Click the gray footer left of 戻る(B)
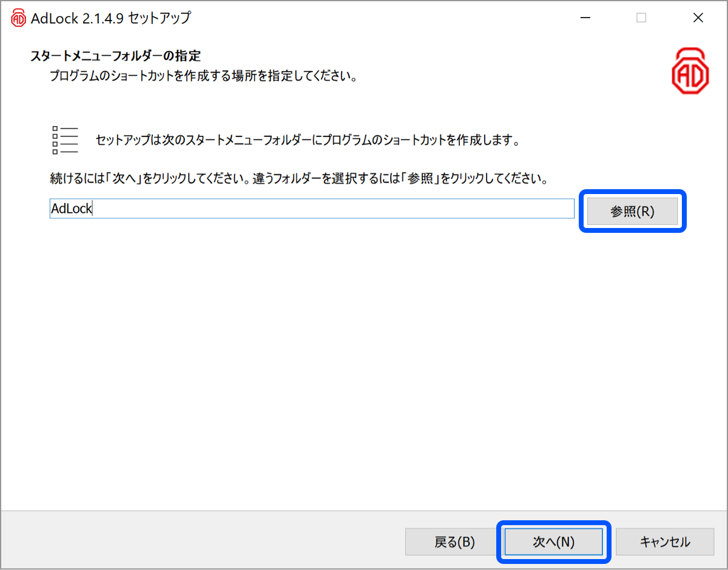This screenshot has width=728, height=570. [200, 541]
